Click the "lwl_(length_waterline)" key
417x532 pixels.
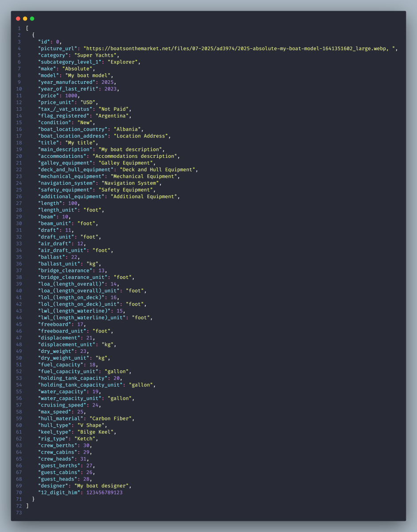(x=74, y=311)
